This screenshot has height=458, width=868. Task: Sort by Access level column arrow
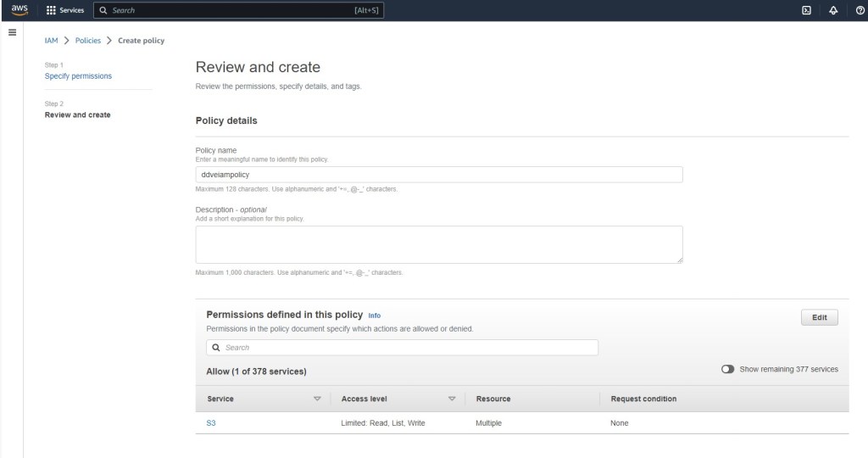tap(452, 399)
